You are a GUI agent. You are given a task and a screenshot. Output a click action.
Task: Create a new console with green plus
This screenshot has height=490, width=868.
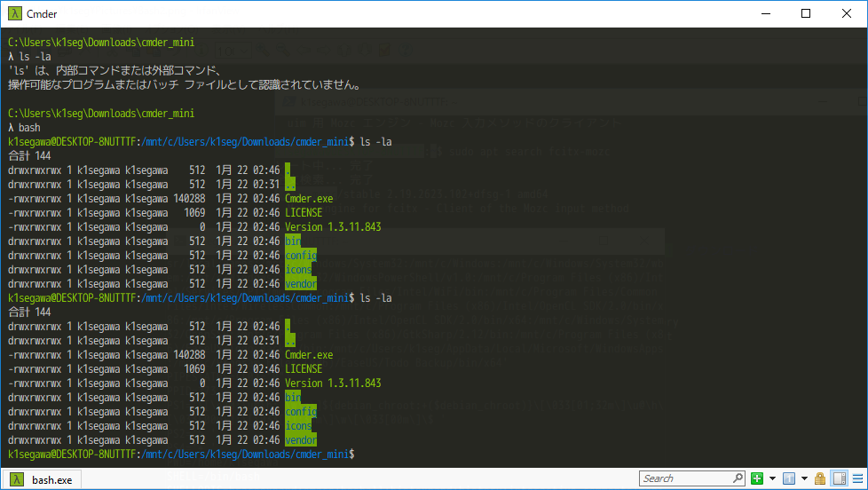[757, 478]
